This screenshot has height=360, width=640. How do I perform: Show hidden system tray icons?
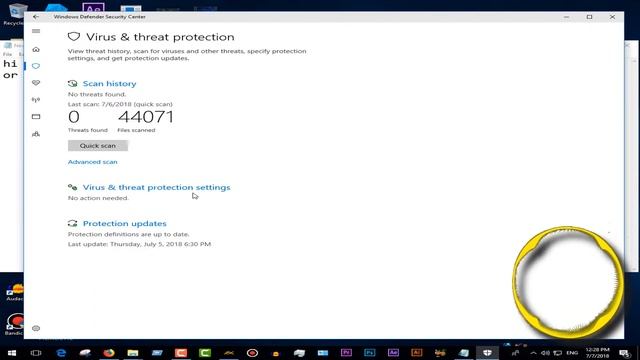[533, 353]
